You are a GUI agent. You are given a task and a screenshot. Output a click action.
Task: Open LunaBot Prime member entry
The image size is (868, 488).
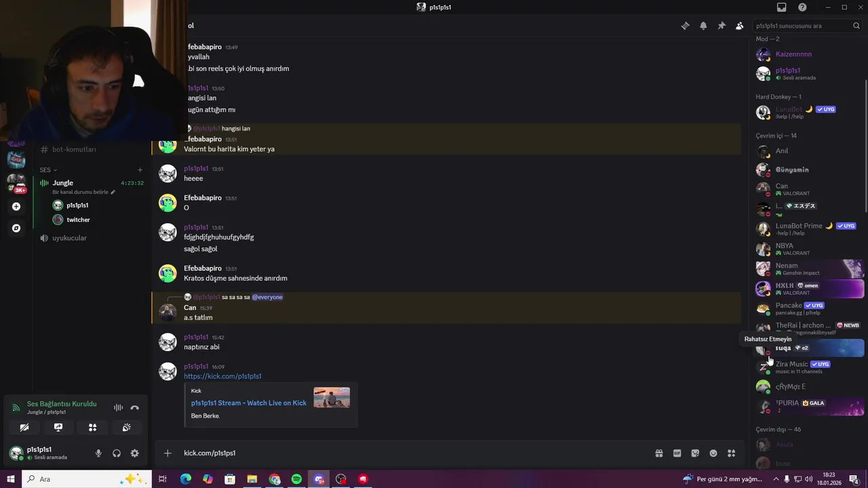click(x=810, y=229)
